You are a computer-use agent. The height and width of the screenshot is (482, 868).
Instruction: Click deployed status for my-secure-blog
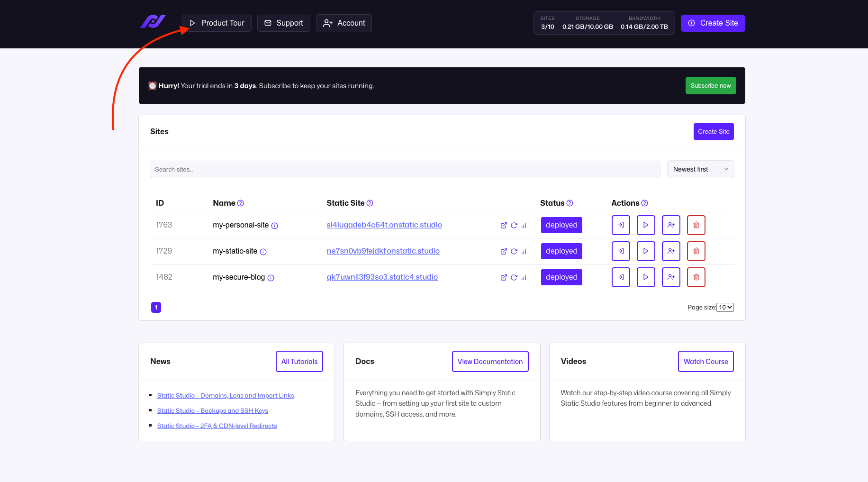click(561, 277)
